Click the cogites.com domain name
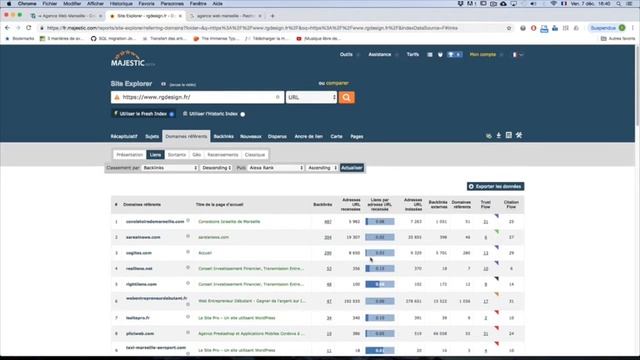Screen dimensions: 640x360 coord(139,253)
